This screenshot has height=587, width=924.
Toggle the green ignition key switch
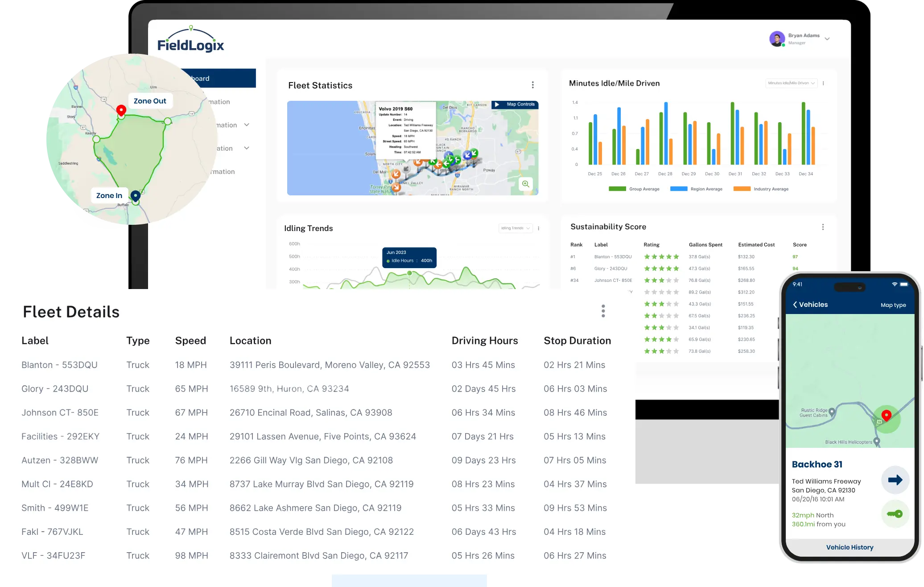895,514
